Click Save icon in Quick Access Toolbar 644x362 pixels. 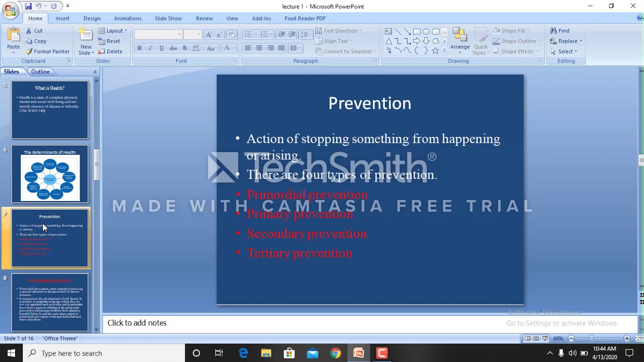point(28,6)
